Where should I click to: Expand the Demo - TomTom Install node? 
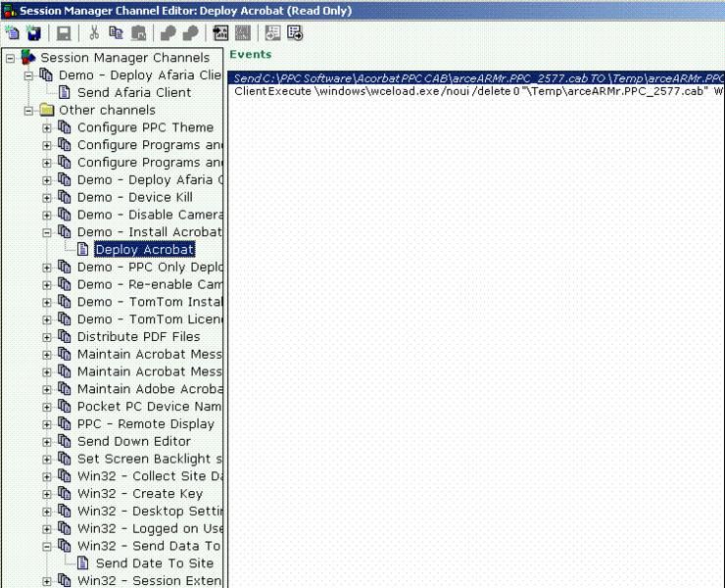[x=47, y=303]
